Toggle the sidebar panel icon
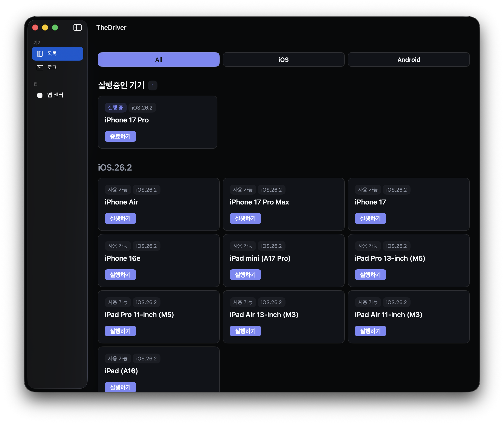 coord(77,28)
